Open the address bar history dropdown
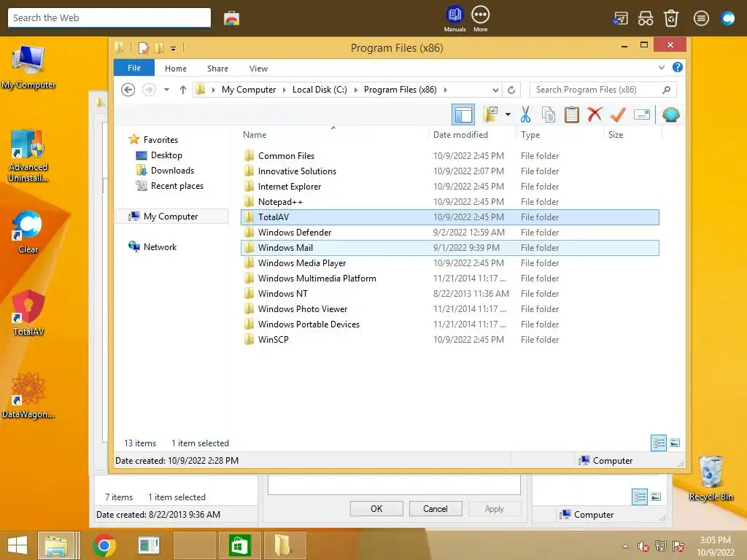747x560 pixels. 495,90
